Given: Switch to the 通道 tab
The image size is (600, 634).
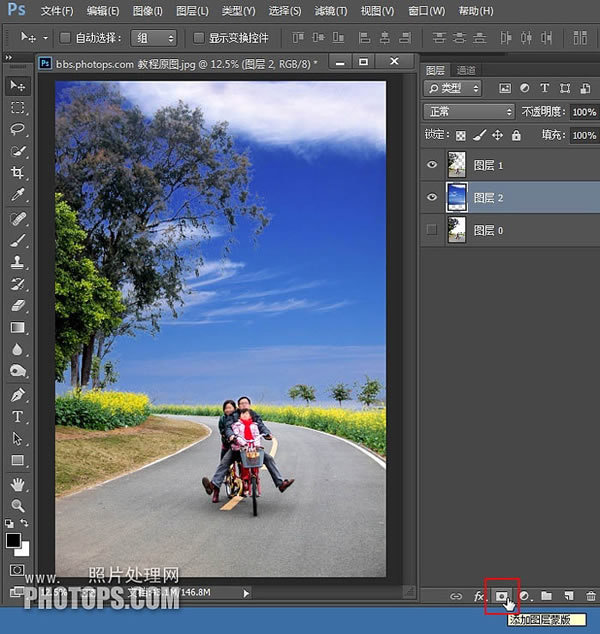Looking at the screenshot, I should [466, 70].
